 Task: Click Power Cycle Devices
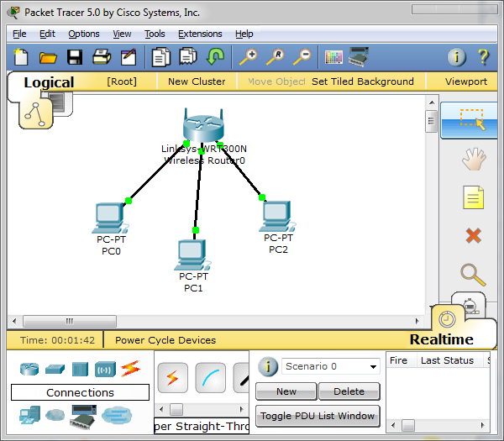coord(165,340)
